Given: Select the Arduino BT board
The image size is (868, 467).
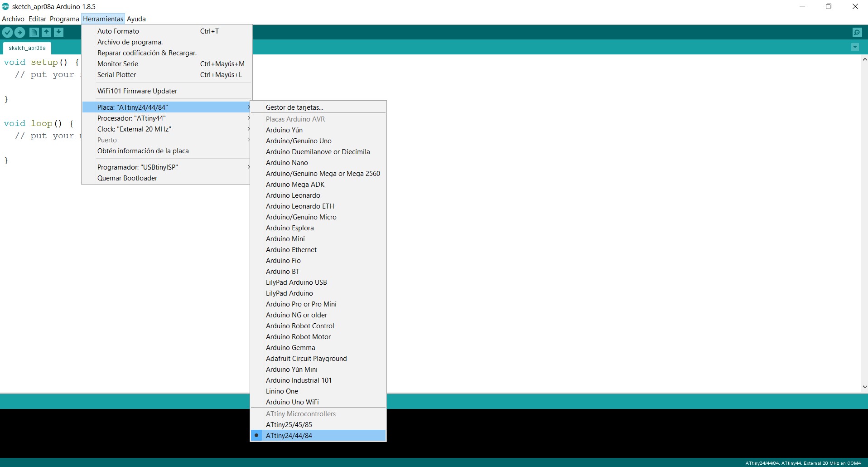Looking at the screenshot, I should point(318,272).
